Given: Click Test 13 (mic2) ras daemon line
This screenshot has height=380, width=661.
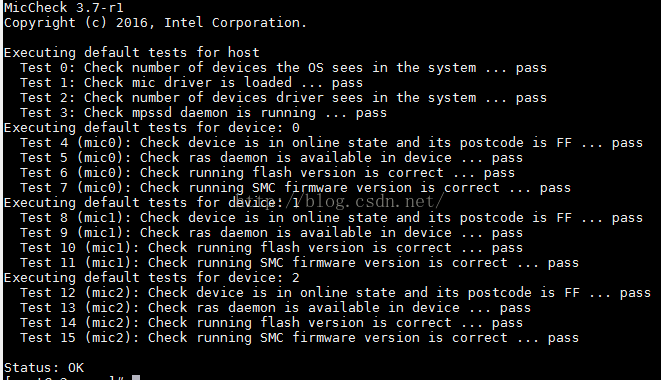Looking at the screenshot, I should click(275, 308).
